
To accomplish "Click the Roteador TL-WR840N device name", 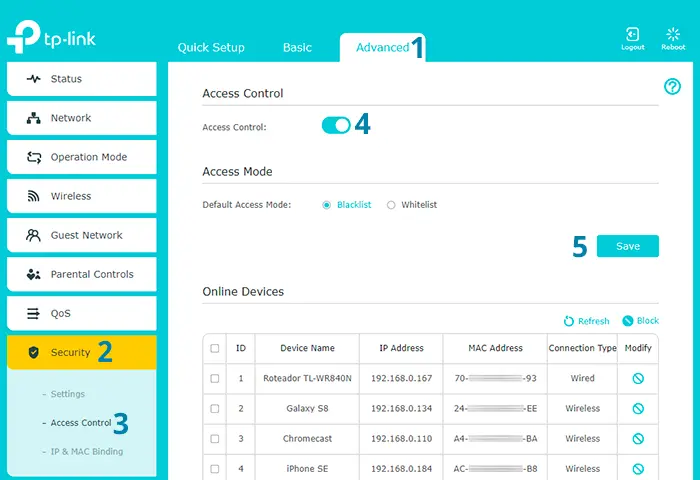I will point(307,379).
